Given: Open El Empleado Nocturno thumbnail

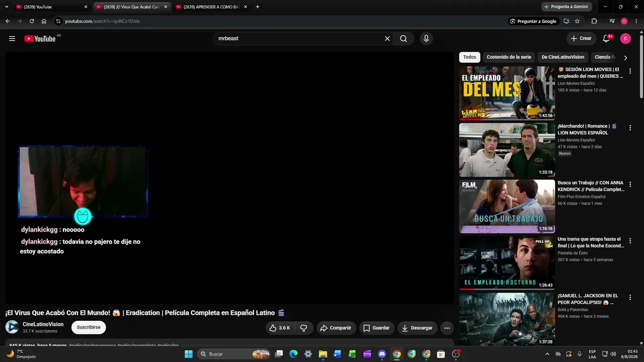Looking at the screenshot, I should pyautogui.click(x=507, y=263).
